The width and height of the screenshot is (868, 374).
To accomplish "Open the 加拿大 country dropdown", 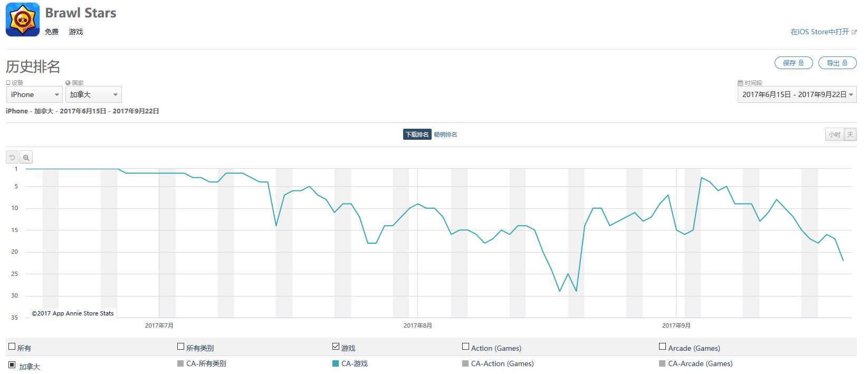I will pyautogui.click(x=93, y=94).
